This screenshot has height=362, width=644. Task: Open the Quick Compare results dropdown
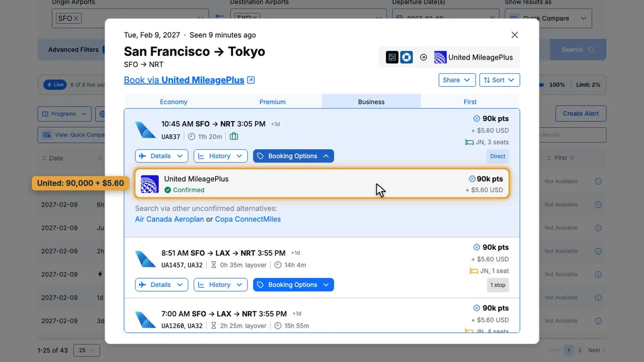[x=548, y=19]
